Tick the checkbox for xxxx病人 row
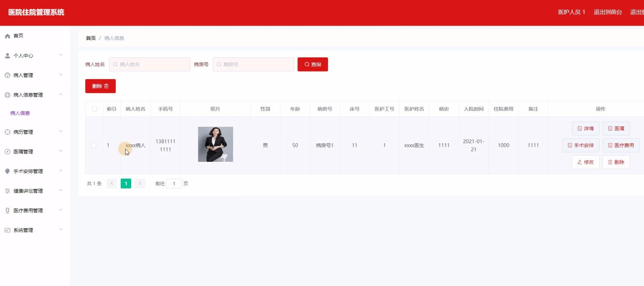 (x=94, y=145)
